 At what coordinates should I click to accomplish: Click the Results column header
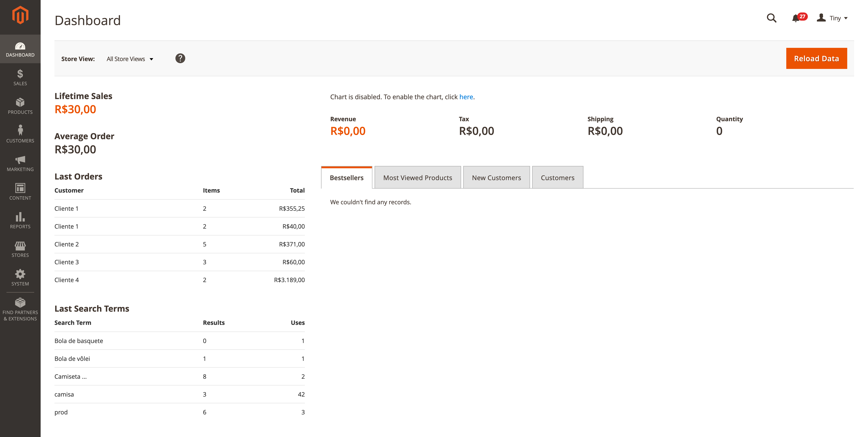click(214, 323)
